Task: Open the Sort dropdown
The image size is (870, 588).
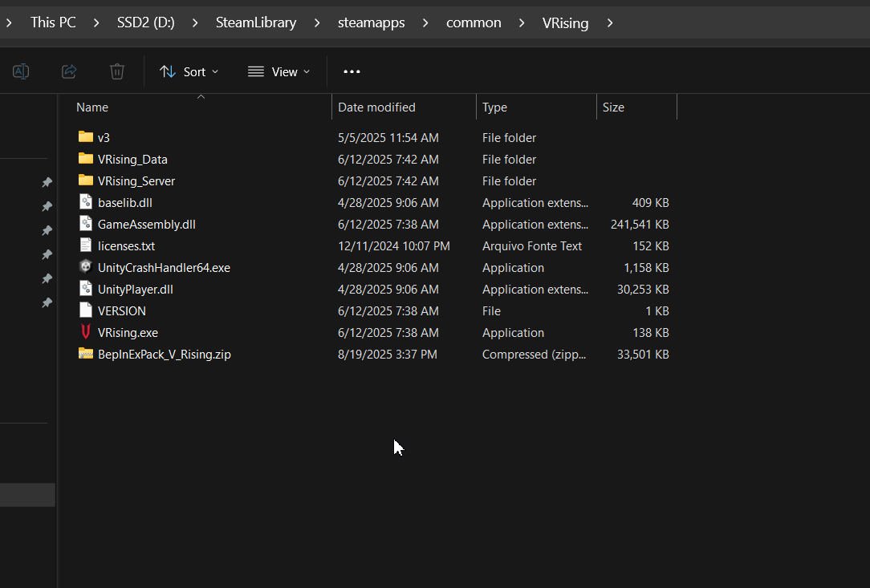Action: tap(189, 71)
